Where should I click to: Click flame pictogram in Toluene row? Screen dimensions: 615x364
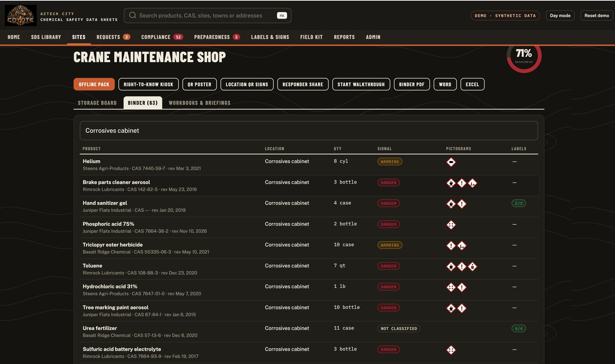tap(451, 266)
